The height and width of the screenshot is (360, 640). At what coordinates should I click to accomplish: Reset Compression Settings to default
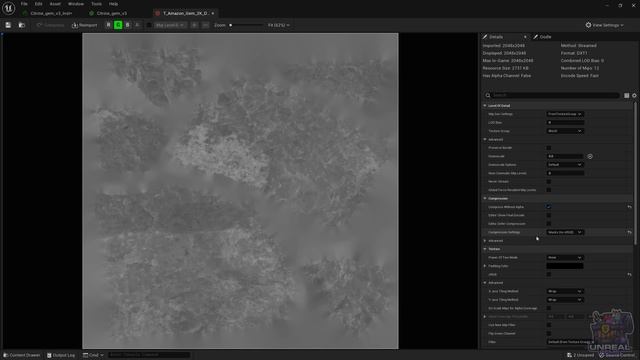coord(629,232)
